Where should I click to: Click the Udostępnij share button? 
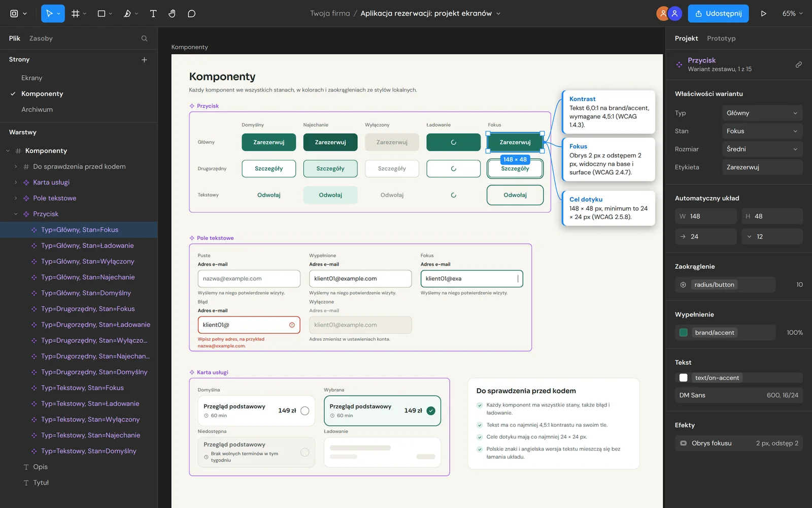pos(718,14)
